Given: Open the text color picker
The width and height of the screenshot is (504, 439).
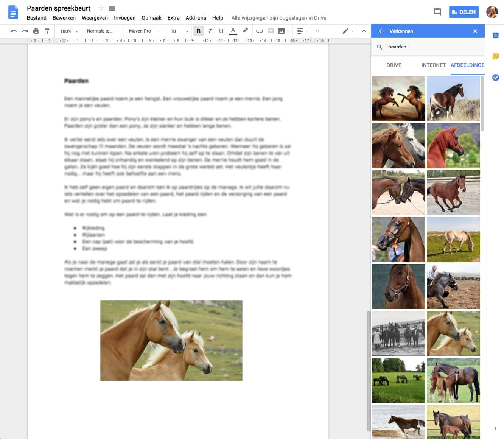Looking at the screenshot, I should 233,31.
